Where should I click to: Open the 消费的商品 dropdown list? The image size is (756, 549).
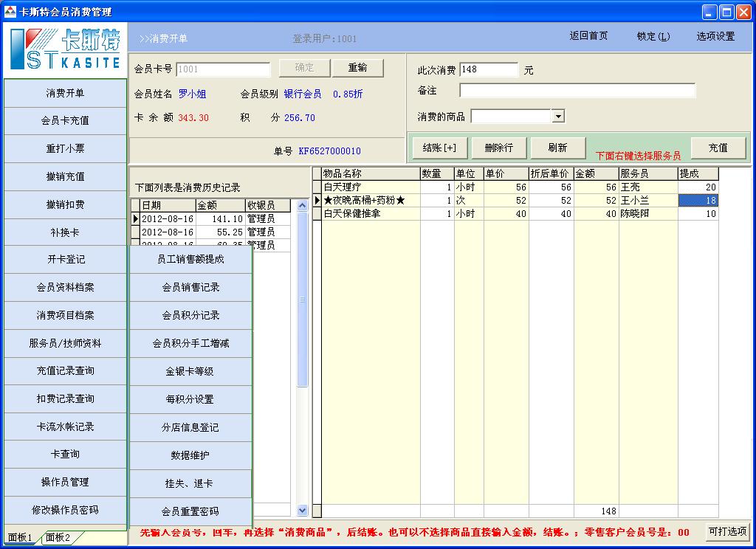[558, 117]
